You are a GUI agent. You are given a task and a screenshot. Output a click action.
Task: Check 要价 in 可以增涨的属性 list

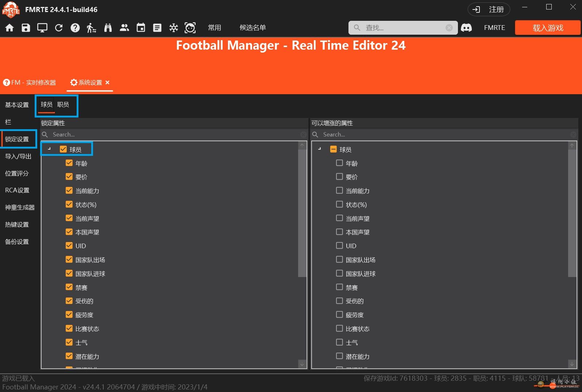[339, 177]
